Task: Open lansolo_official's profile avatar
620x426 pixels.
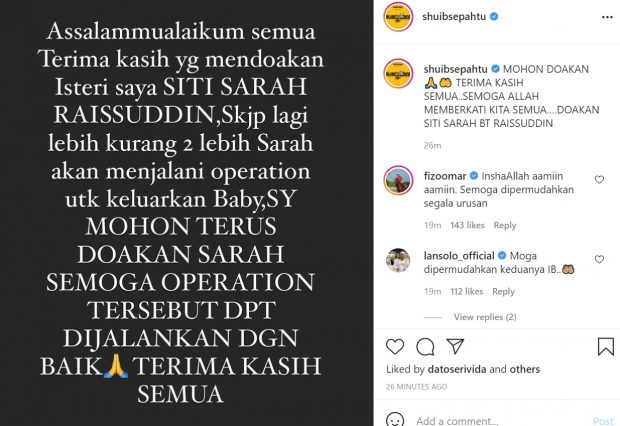Action: (398, 260)
